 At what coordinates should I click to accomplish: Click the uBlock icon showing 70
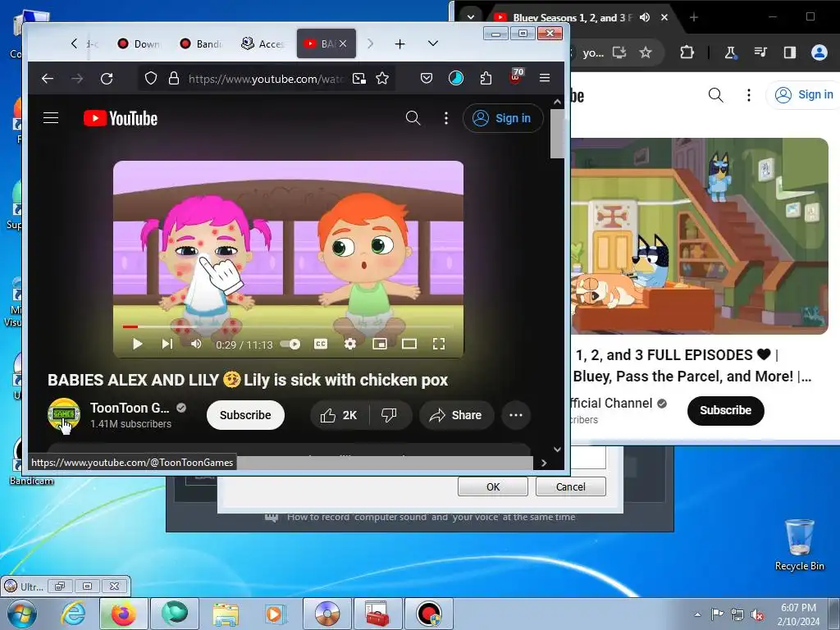pos(516,76)
